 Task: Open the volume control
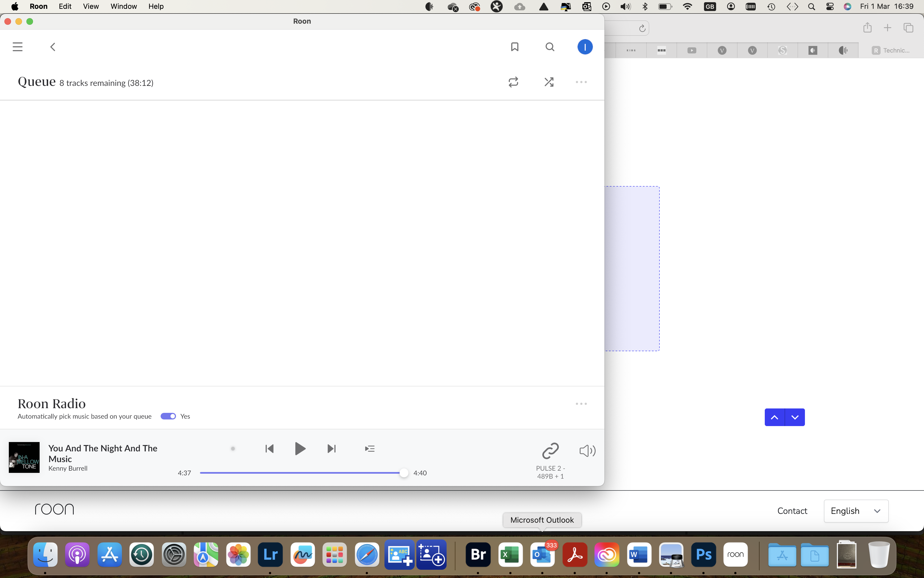(587, 451)
